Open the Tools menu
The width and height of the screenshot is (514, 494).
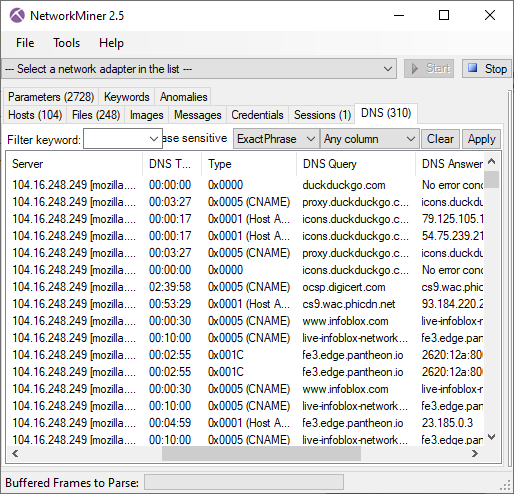(67, 43)
